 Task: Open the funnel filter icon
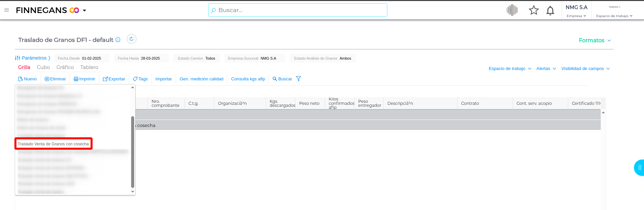click(x=299, y=79)
